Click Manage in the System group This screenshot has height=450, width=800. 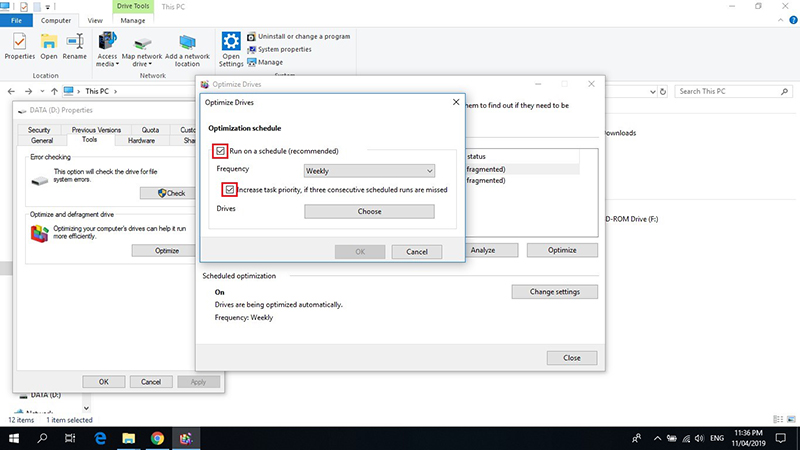pyautogui.click(x=265, y=62)
